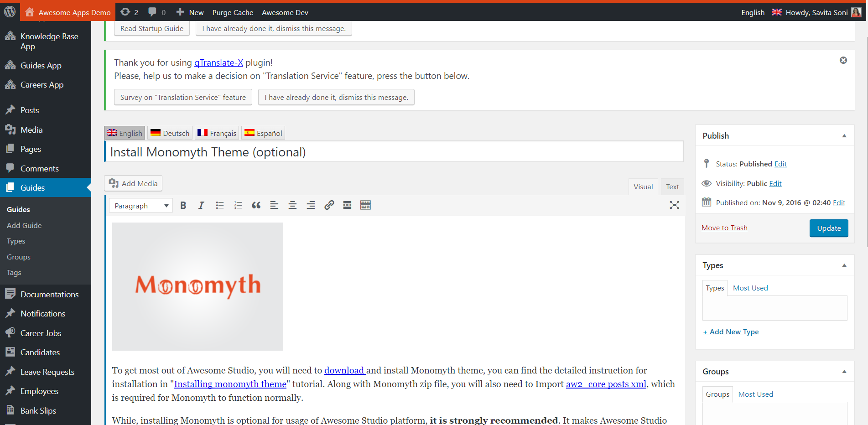
Task: Edit the published date
Action: click(839, 202)
